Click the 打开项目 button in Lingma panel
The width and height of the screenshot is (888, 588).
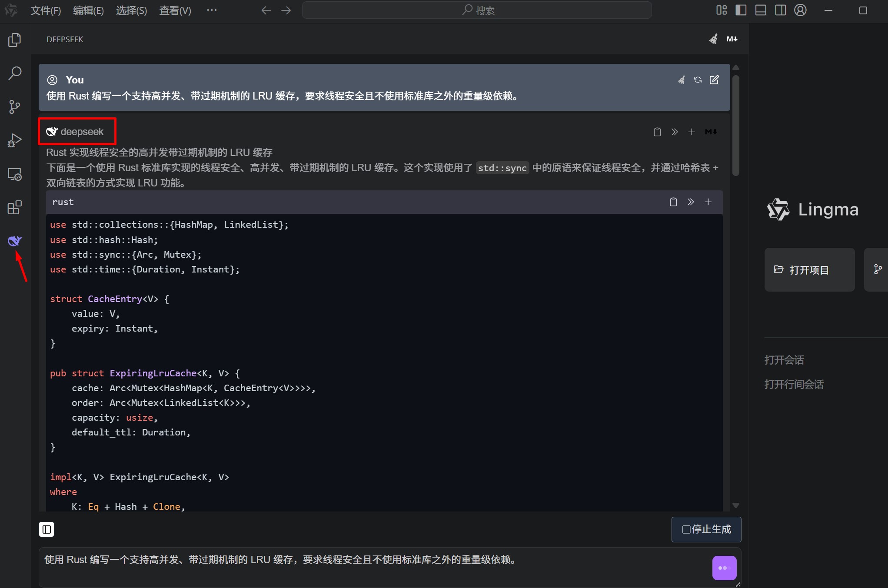(x=809, y=269)
